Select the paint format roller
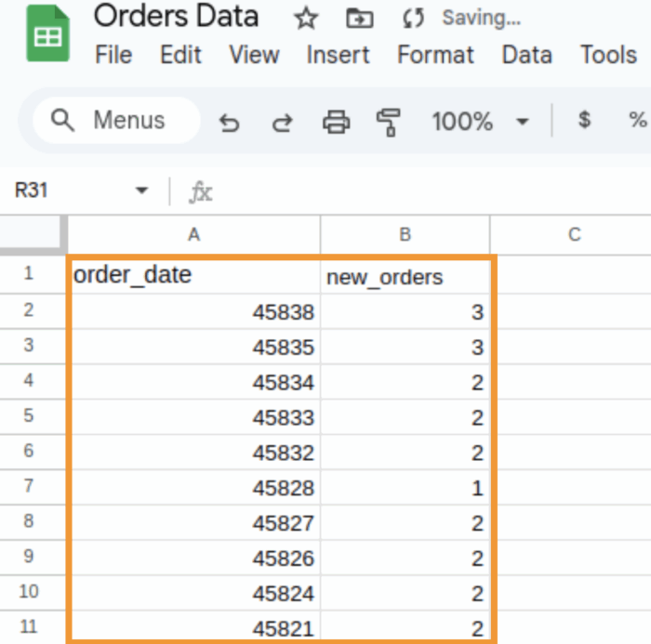Image resolution: width=651 pixels, height=644 pixels. 389,123
